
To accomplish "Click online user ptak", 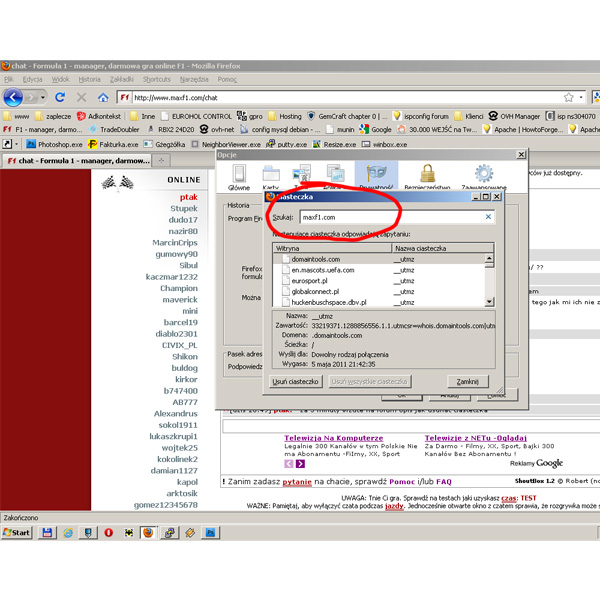I will pyautogui.click(x=189, y=197).
